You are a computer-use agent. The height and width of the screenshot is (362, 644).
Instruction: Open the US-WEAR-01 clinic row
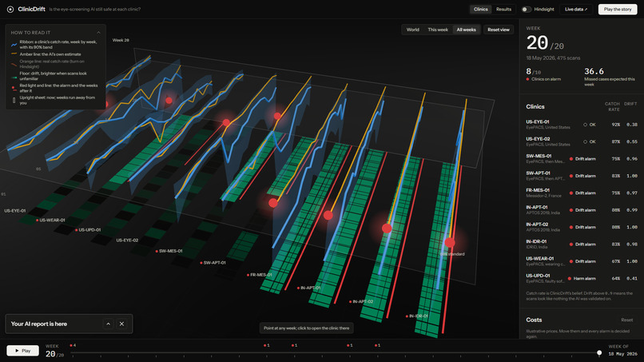[581, 261]
